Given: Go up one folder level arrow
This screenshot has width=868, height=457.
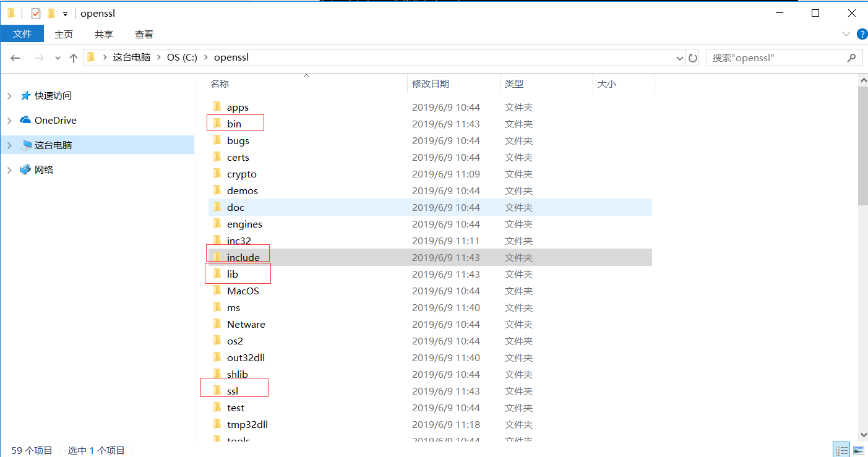Looking at the screenshot, I should [74, 58].
